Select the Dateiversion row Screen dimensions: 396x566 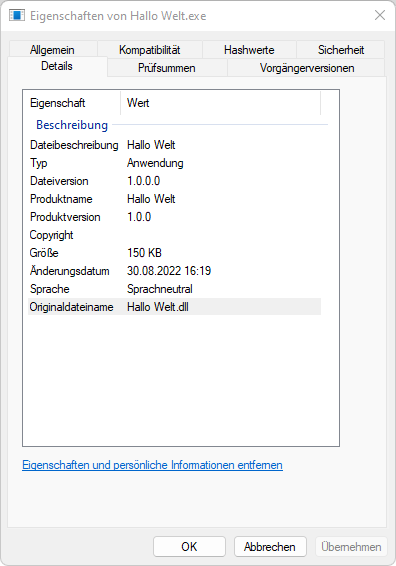pyautogui.click(x=174, y=181)
